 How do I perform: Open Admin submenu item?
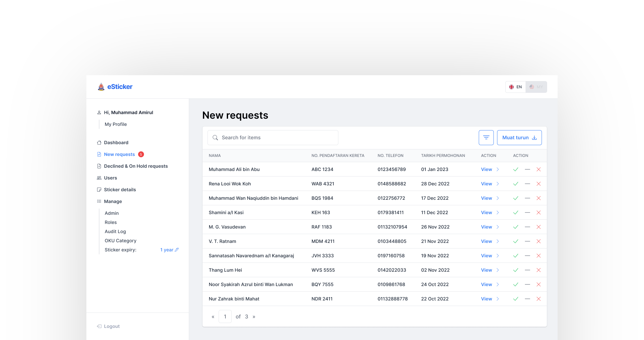[x=112, y=213]
